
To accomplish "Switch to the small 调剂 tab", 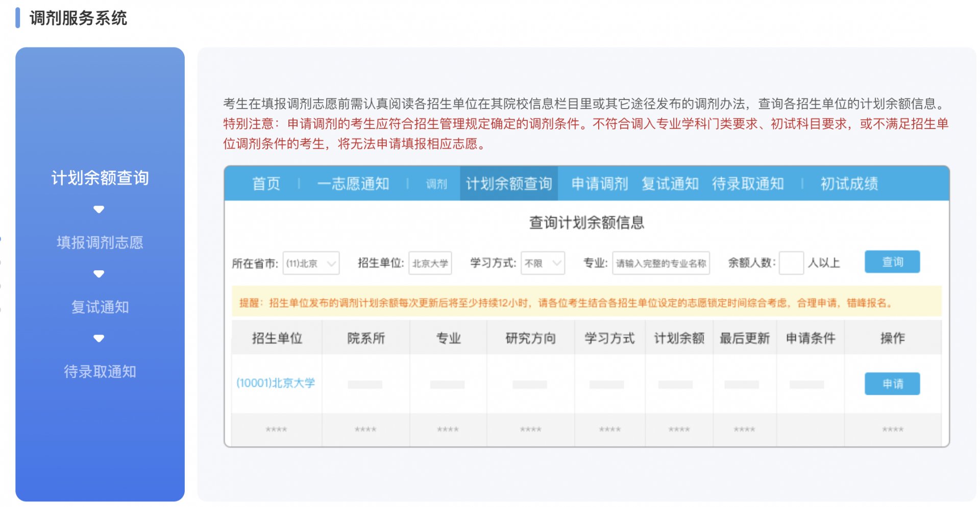I will (436, 184).
